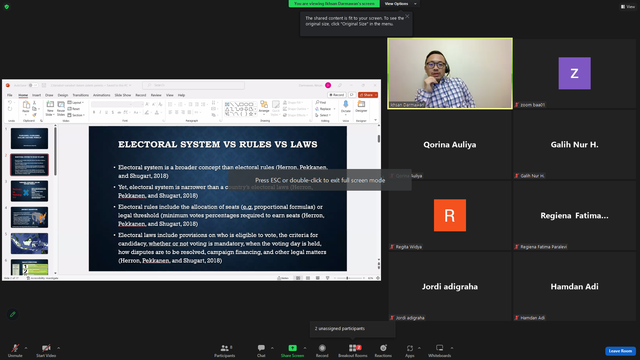This screenshot has height=360, width=640.
Task: Click red Share button in PowerPoint
Action: 368,95
